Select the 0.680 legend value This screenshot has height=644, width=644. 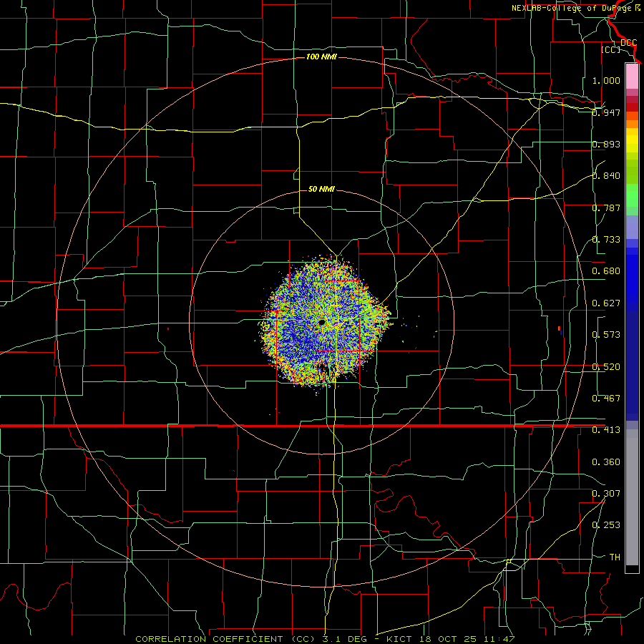tap(606, 271)
